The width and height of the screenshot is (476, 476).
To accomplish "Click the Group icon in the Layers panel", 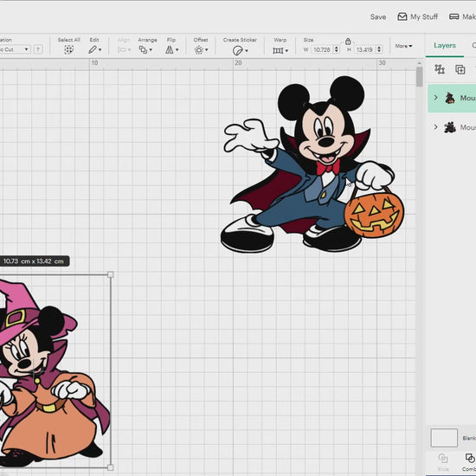I will click(440, 69).
